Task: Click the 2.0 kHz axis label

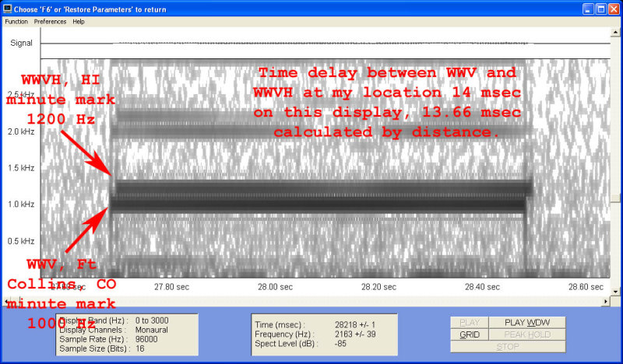Action: tap(21, 131)
